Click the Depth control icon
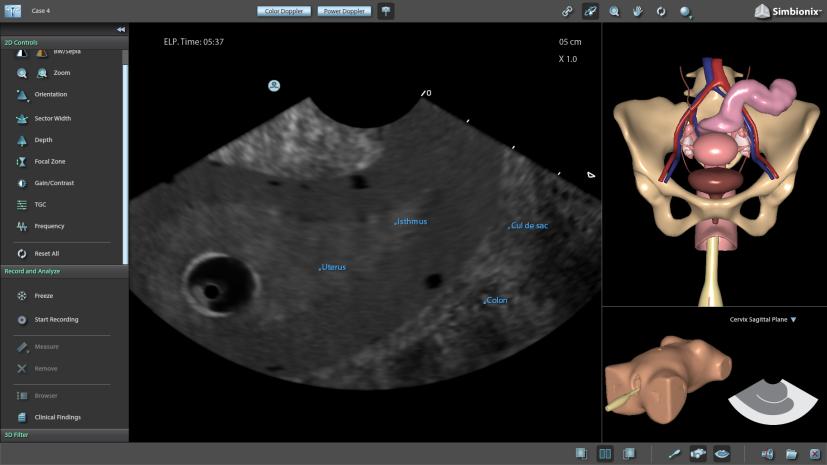 (22, 140)
